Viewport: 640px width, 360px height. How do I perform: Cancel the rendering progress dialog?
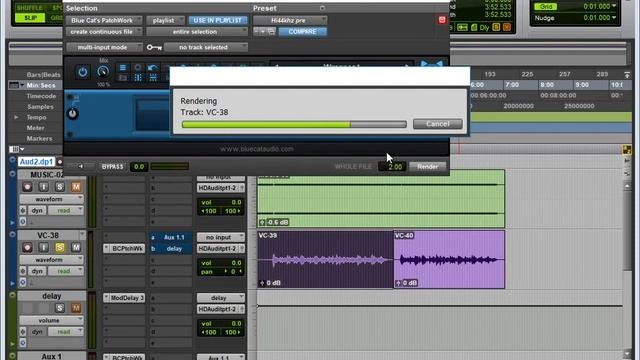438,124
